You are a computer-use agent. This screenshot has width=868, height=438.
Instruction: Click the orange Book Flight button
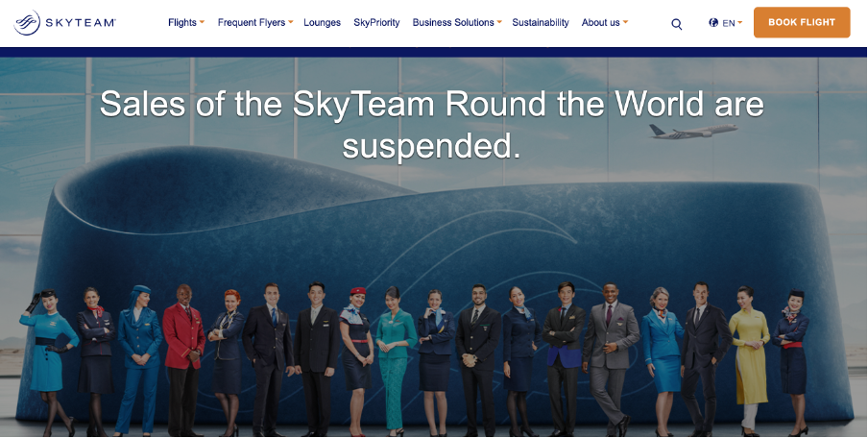[x=802, y=22]
